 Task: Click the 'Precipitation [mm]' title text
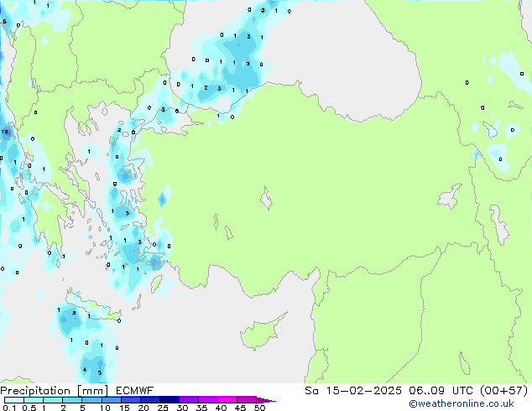(x=54, y=391)
